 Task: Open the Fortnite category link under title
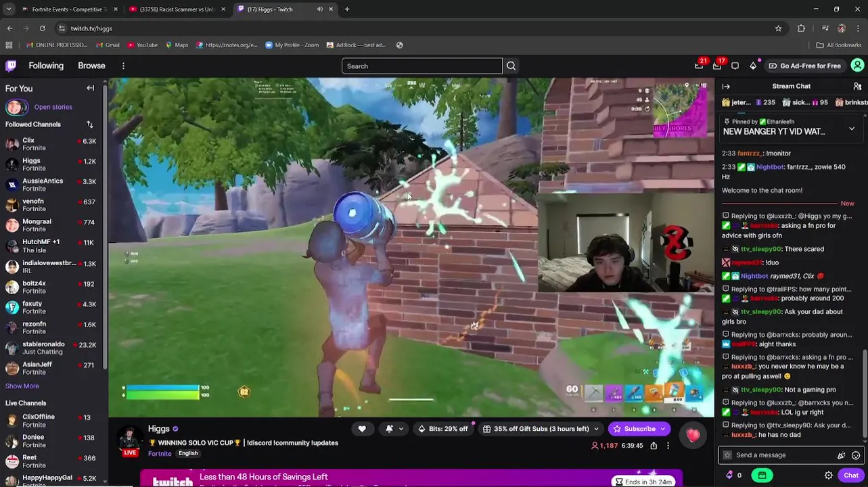tap(160, 454)
